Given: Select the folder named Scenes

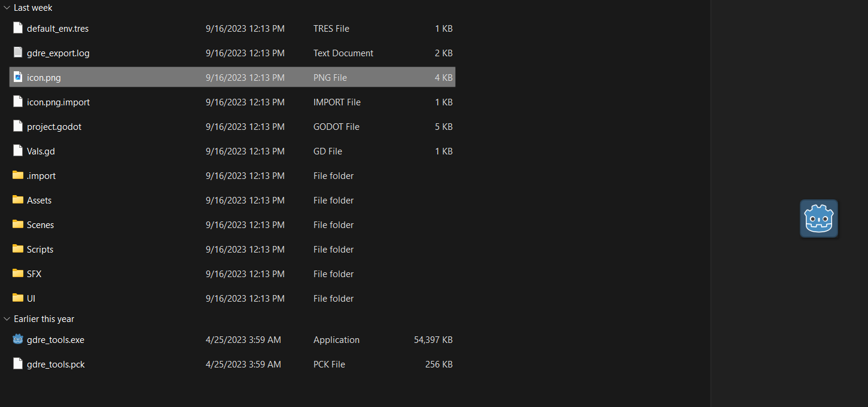Looking at the screenshot, I should (x=41, y=225).
